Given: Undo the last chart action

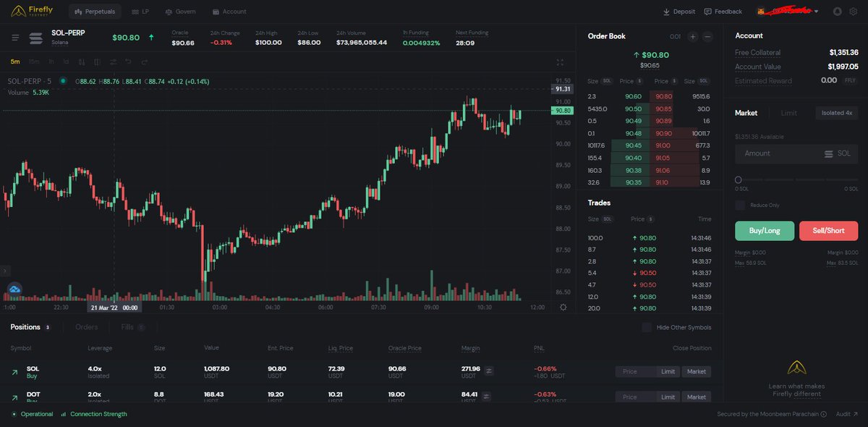Looking at the screenshot, I should 128,62.
